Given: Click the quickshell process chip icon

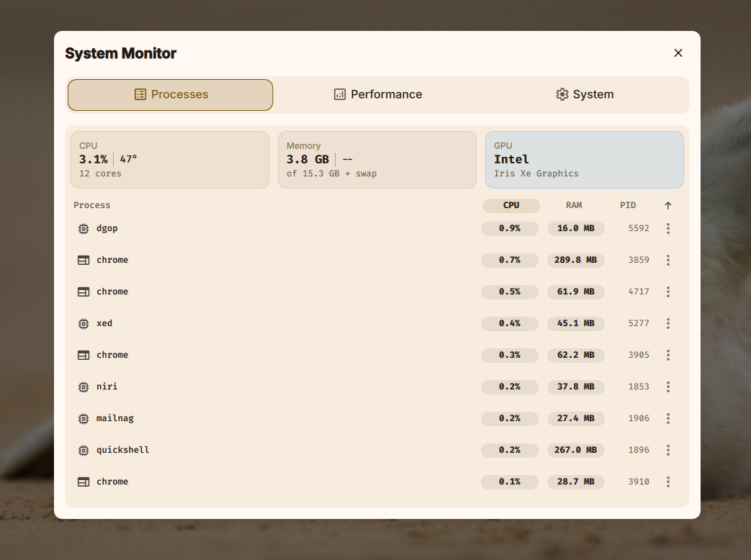Looking at the screenshot, I should (84, 450).
